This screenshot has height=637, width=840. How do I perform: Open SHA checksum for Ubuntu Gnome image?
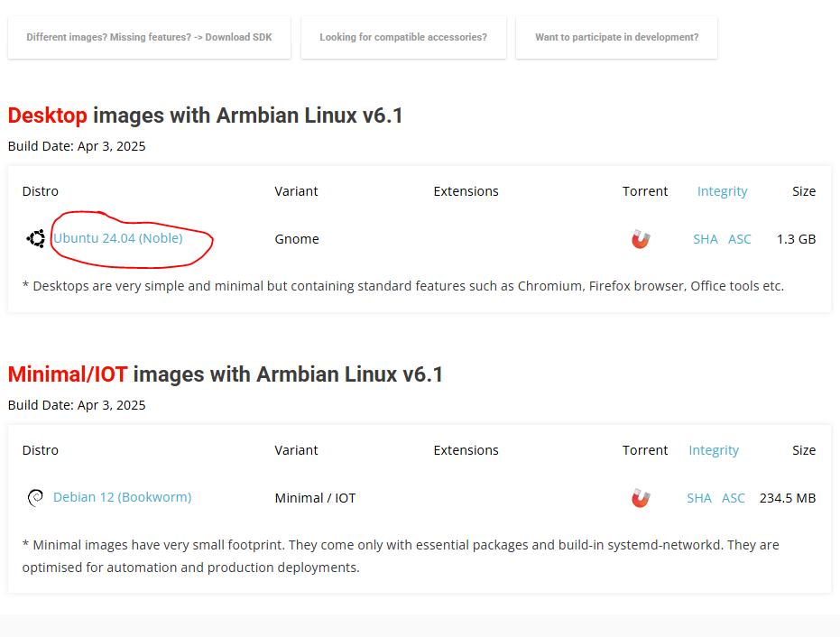[706, 239]
